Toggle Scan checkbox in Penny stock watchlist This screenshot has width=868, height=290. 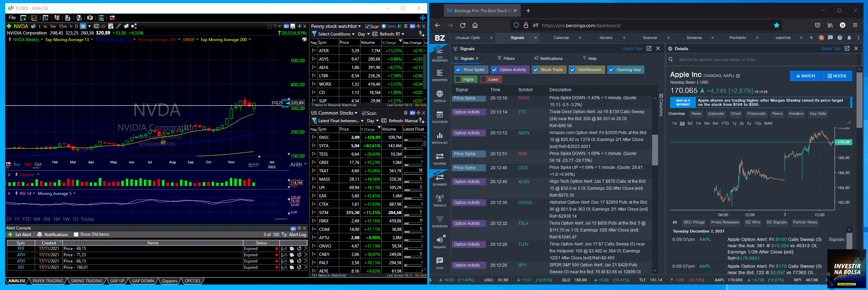pos(367,26)
